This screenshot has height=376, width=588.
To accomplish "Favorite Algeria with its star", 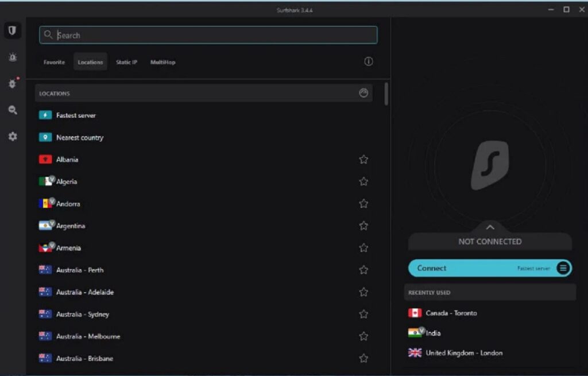I will [x=363, y=181].
